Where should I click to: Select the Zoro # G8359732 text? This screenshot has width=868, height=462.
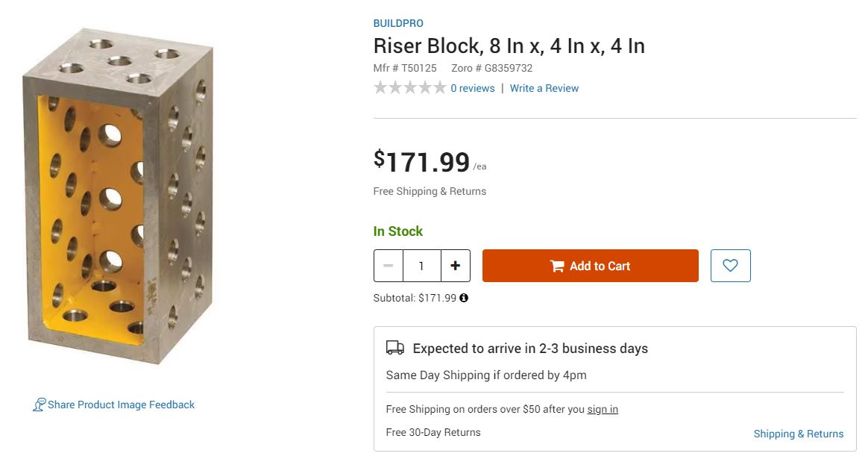tap(491, 68)
